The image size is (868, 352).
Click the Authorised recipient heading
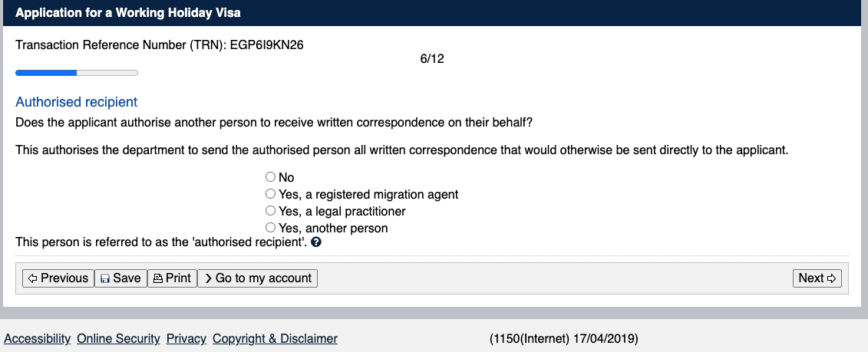(x=77, y=102)
